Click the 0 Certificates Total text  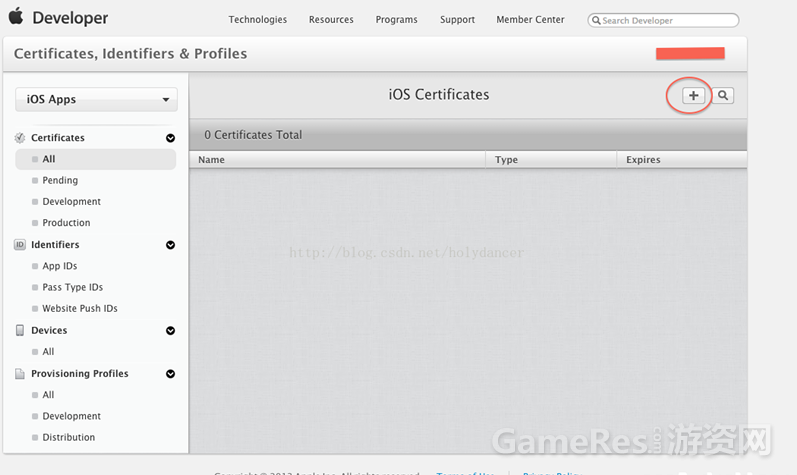pos(253,135)
